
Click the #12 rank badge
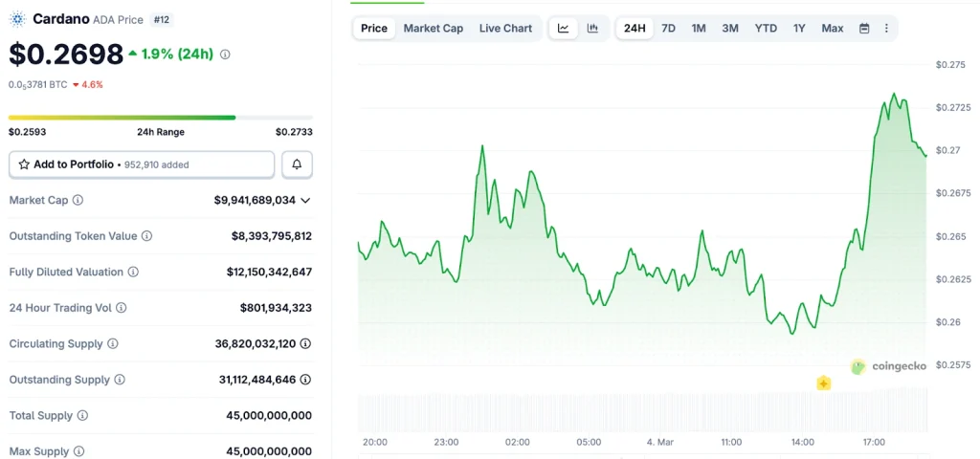pos(162,19)
